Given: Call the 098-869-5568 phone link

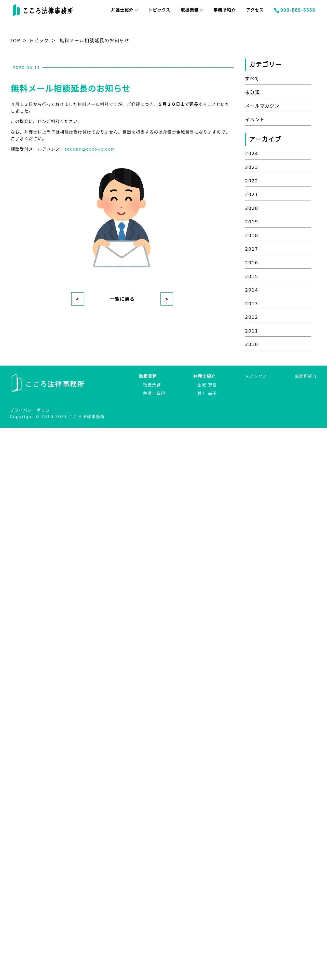Looking at the screenshot, I should 298,10.
